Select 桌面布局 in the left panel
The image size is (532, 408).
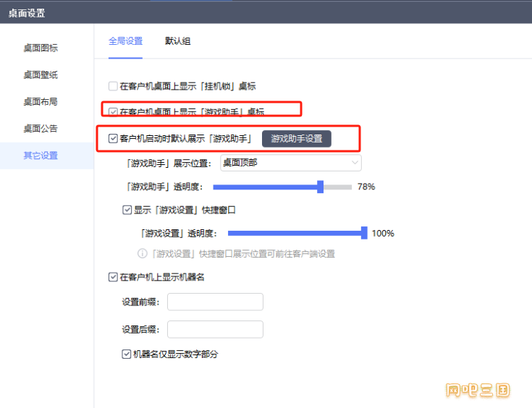pyautogui.click(x=41, y=102)
